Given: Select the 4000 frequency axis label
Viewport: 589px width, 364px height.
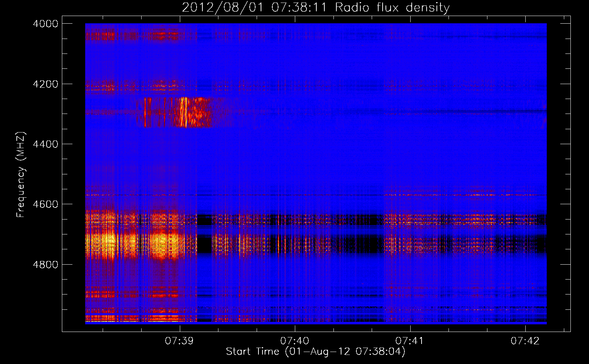Looking at the screenshot, I should point(46,24).
